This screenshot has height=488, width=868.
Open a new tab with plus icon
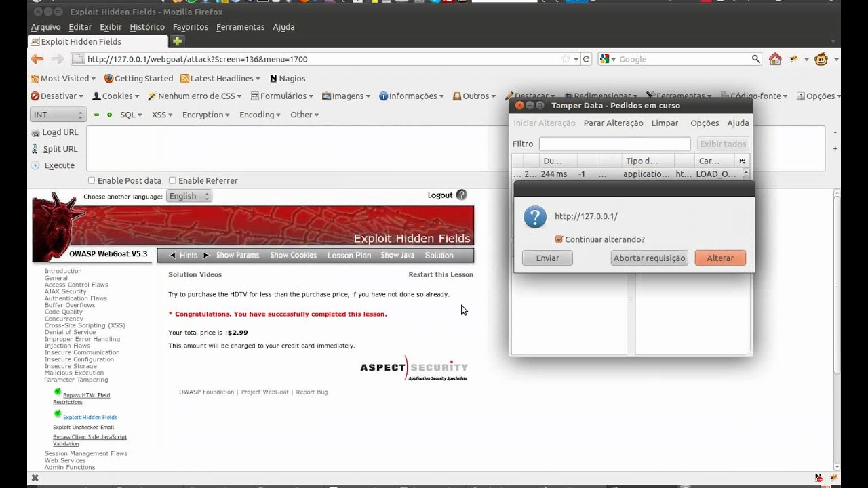(177, 41)
